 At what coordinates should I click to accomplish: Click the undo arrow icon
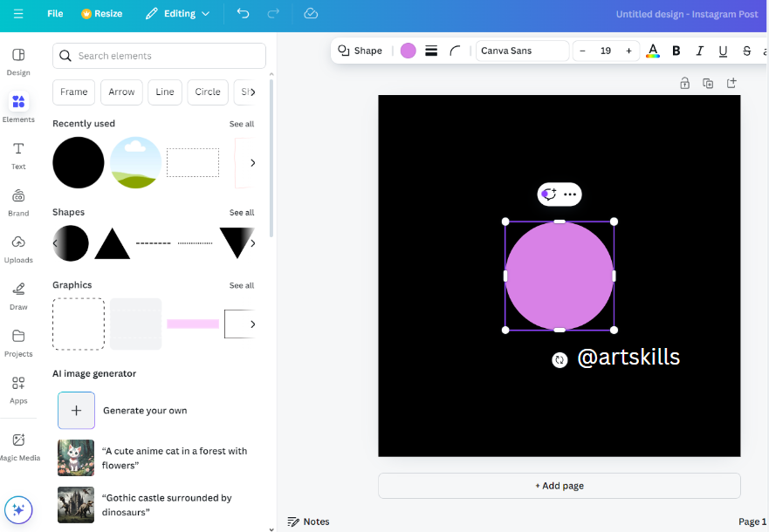243,13
